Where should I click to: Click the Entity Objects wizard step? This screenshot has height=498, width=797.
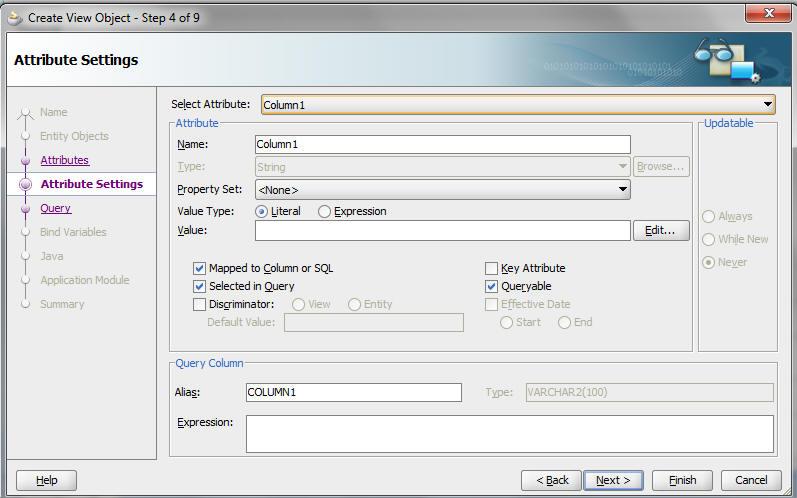(x=74, y=136)
